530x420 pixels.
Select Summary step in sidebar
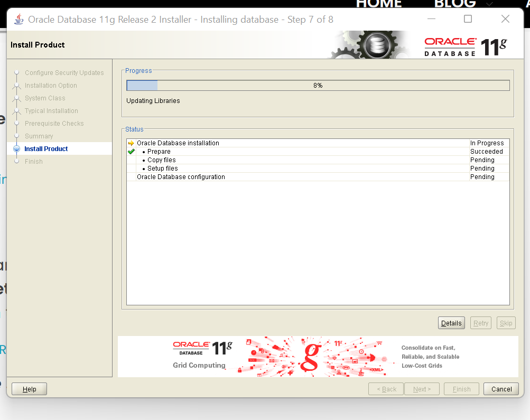(39, 136)
